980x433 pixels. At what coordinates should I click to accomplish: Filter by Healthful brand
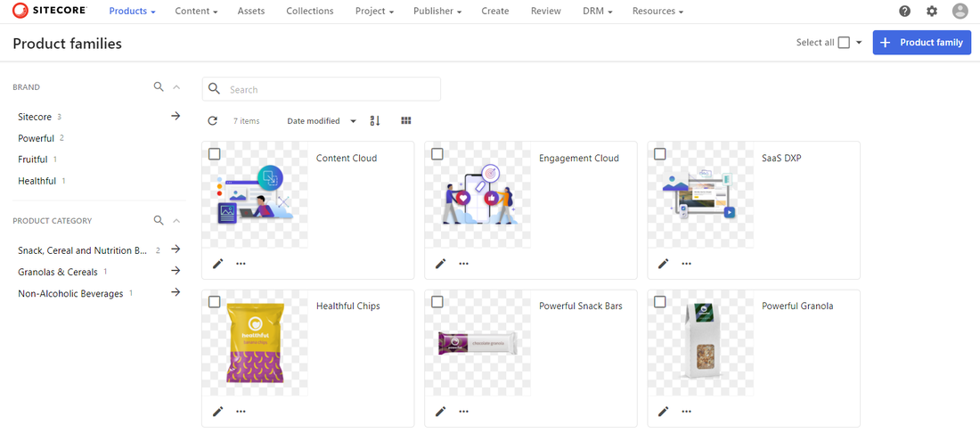pyautogui.click(x=37, y=181)
